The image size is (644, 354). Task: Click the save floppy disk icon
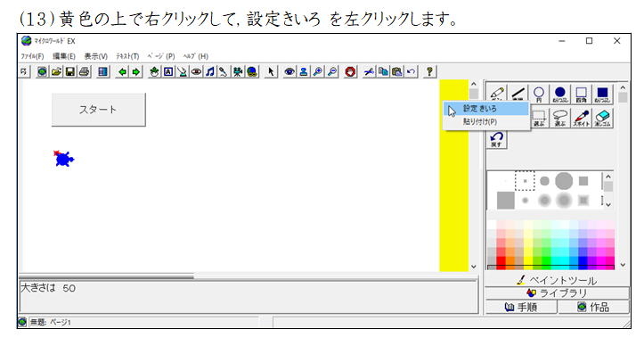70,71
